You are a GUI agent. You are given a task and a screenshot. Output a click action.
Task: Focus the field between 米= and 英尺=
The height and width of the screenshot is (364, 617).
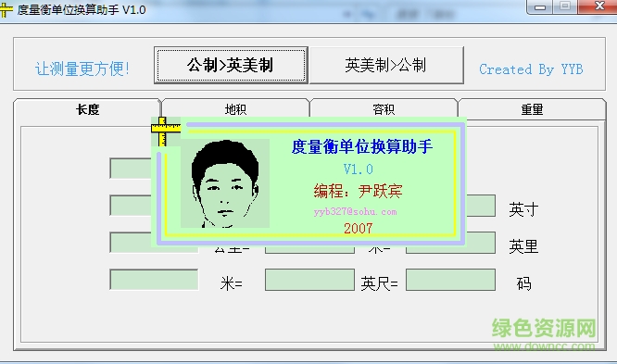click(x=309, y=280)
